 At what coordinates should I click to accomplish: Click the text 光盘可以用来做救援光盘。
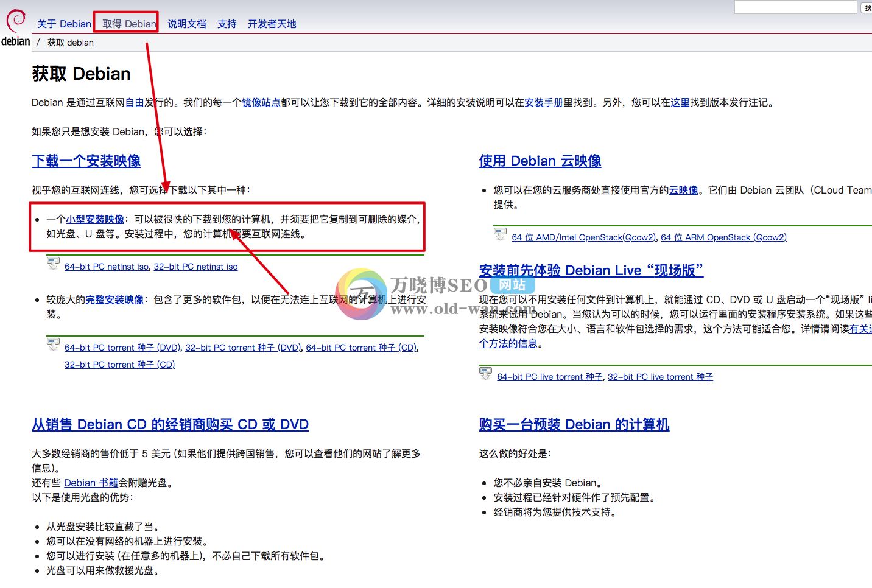[x=103, y=570]
